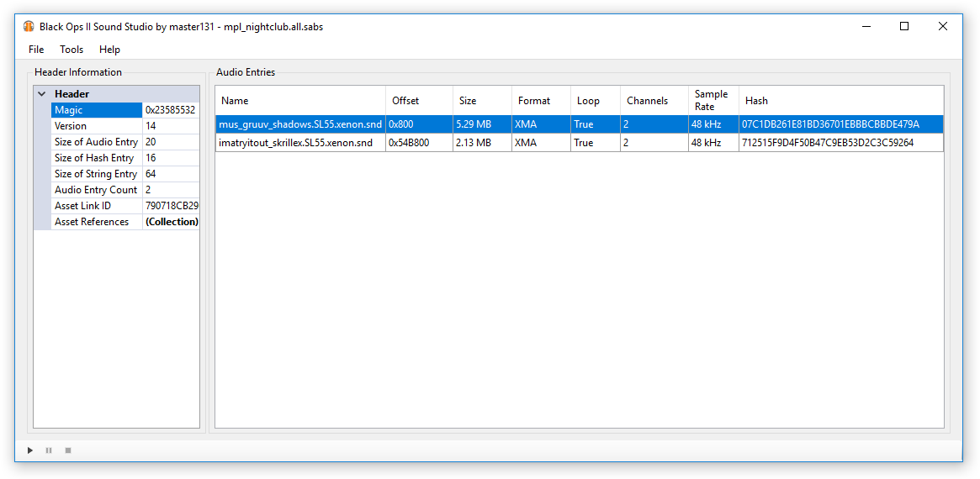Minimize the Sound Studio window
The width and height of the screenshot is (980, 479).
[x=866, y=26]
